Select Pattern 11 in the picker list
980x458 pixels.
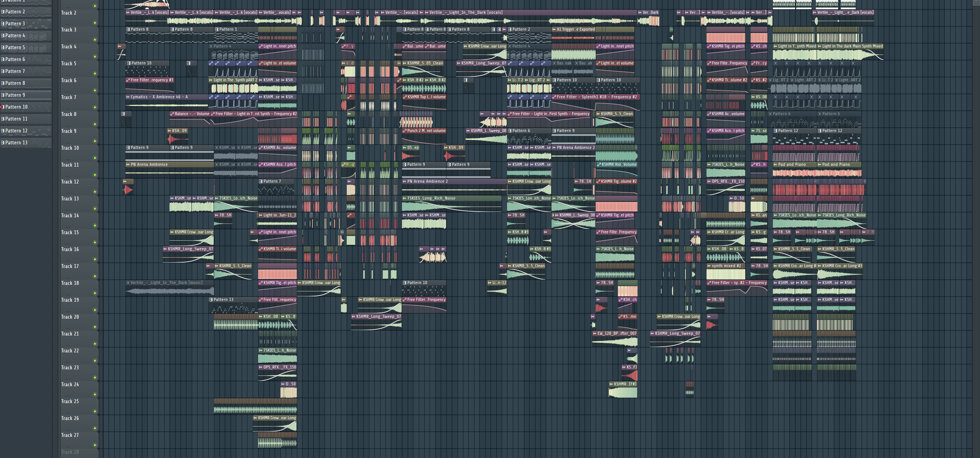pyautogui.click(x=26, y=119)
